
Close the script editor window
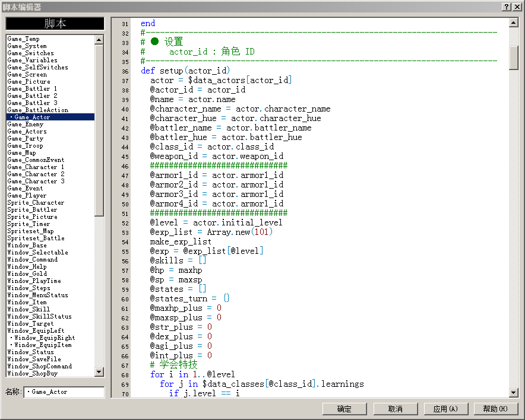tap(517, 7)
